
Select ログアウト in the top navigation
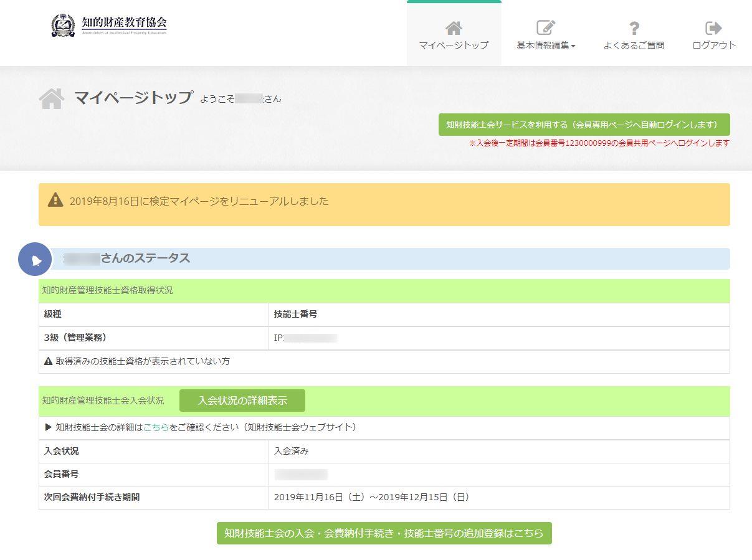(714, 45)
